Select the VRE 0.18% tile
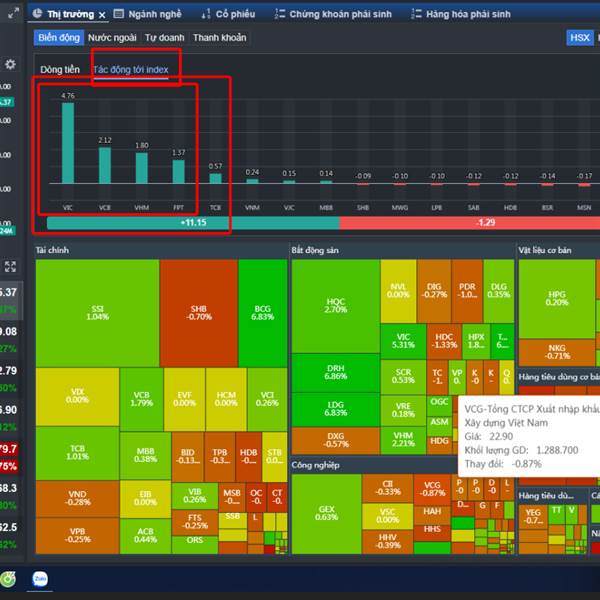 click(403, 410)
